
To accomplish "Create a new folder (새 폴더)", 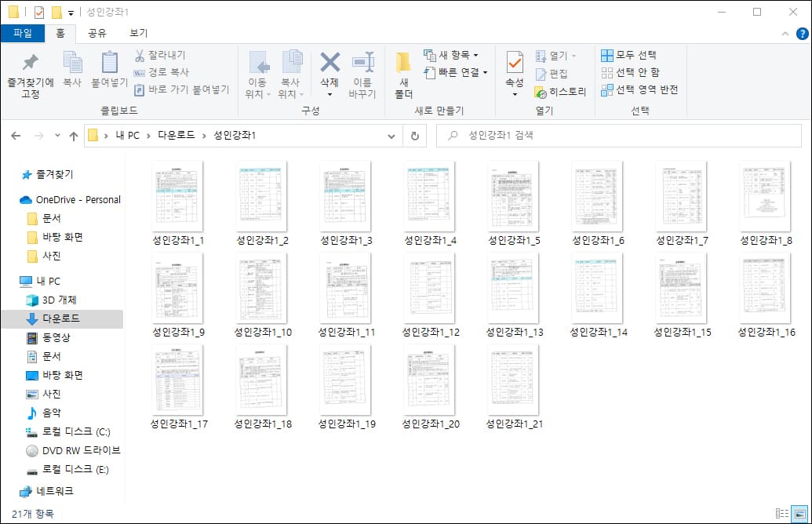I will 403,74.
